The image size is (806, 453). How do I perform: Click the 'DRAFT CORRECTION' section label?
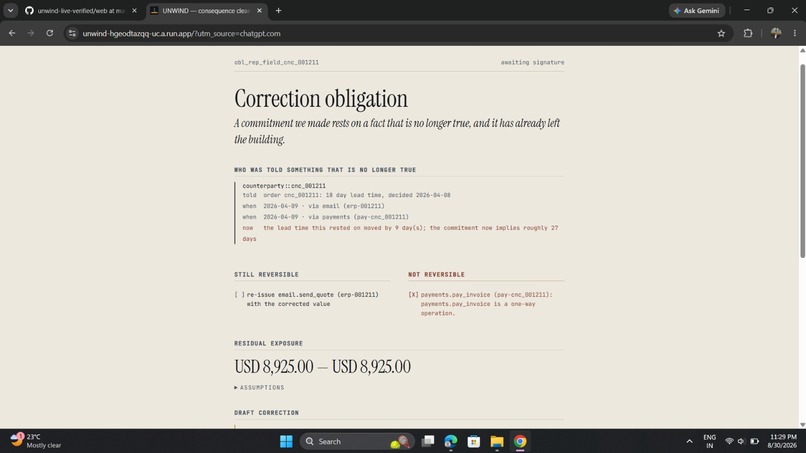click(x=266, y=412)
